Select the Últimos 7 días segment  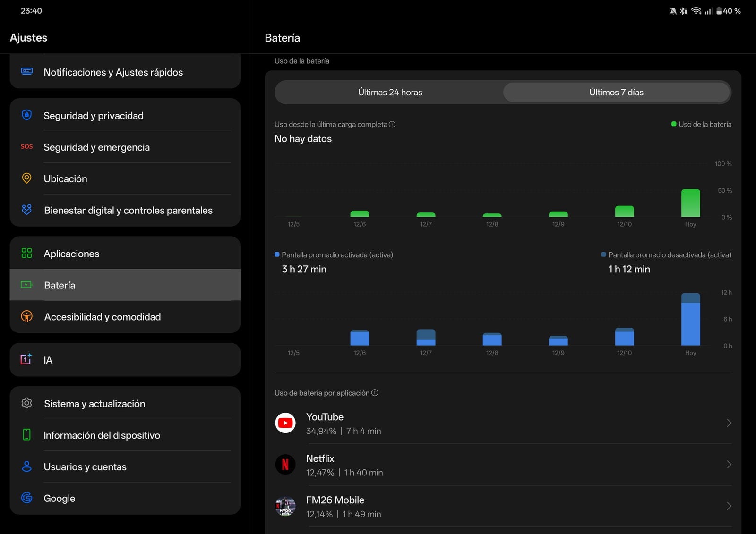[616, 93]
